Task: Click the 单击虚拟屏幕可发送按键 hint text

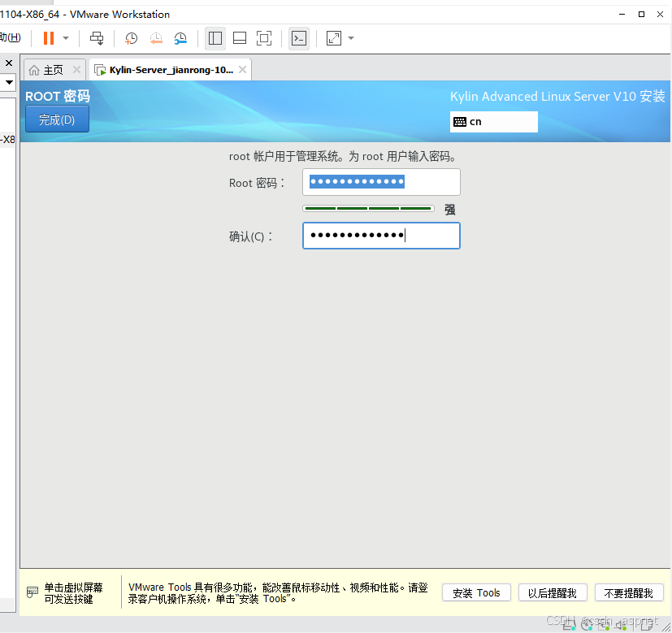Action: 73,592
